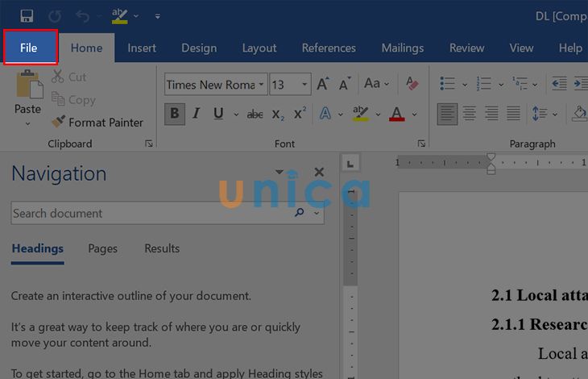Click the Decrease Font Size icon
Screen dimensions: 588x379
coord(345,84)
